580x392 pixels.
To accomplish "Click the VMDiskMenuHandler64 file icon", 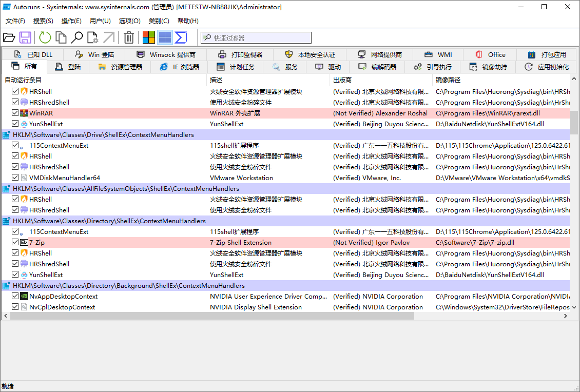I will click(x=24, y=178).
